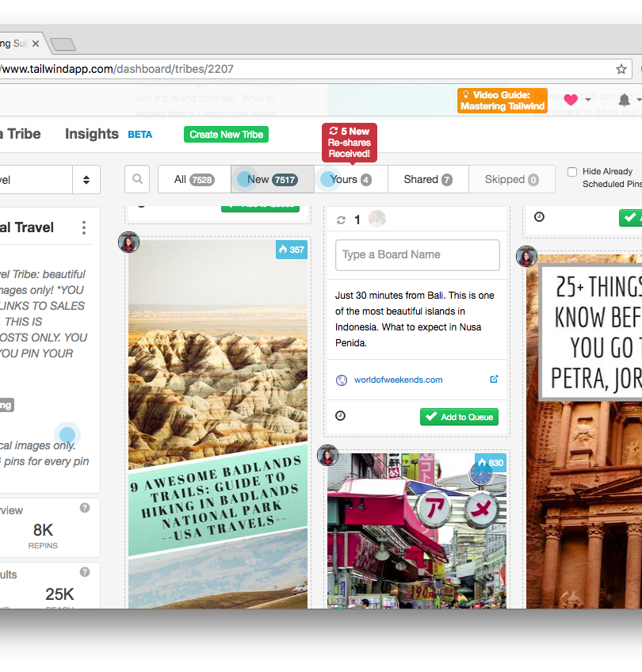The height and width of the screenshot is (672, 642).
Task: Click the address bar URL
Action: pos(117,69)
